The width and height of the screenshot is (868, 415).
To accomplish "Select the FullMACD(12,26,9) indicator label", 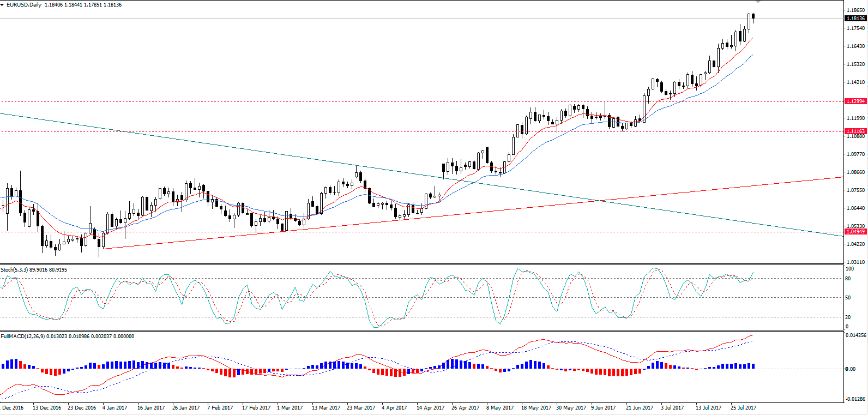I will point(23,336).
